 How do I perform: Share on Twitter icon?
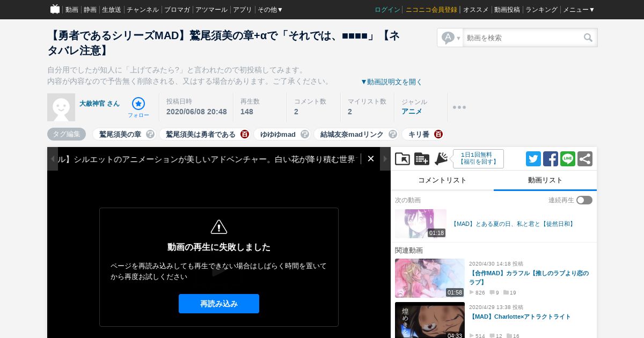click(533, 159)
